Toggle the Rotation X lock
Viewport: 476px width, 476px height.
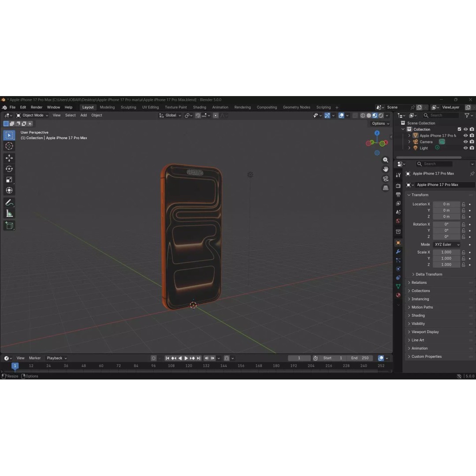click(464, 224)
